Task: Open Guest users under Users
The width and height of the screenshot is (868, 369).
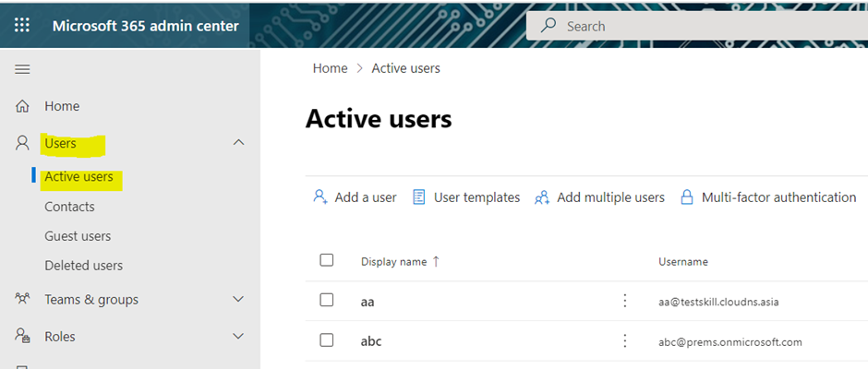Action: pyautogui.click(x=78, y=236)
